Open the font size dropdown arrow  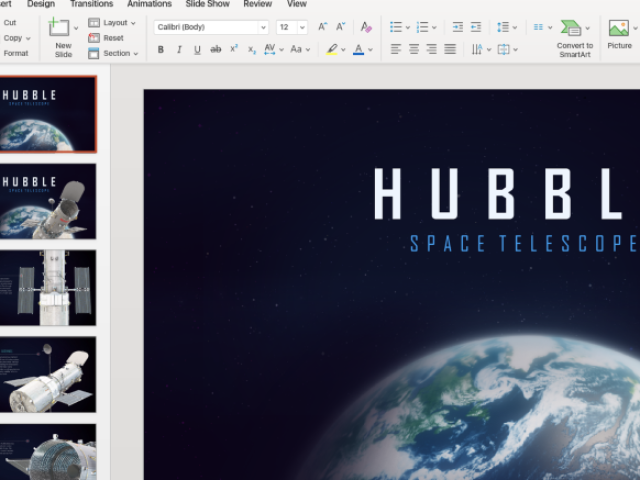[302, 27]
